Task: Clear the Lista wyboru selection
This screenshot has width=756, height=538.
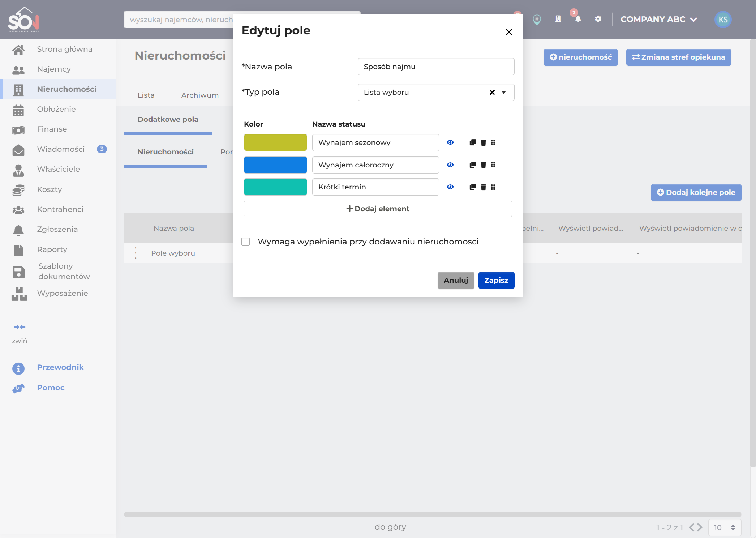Action: 492,93
